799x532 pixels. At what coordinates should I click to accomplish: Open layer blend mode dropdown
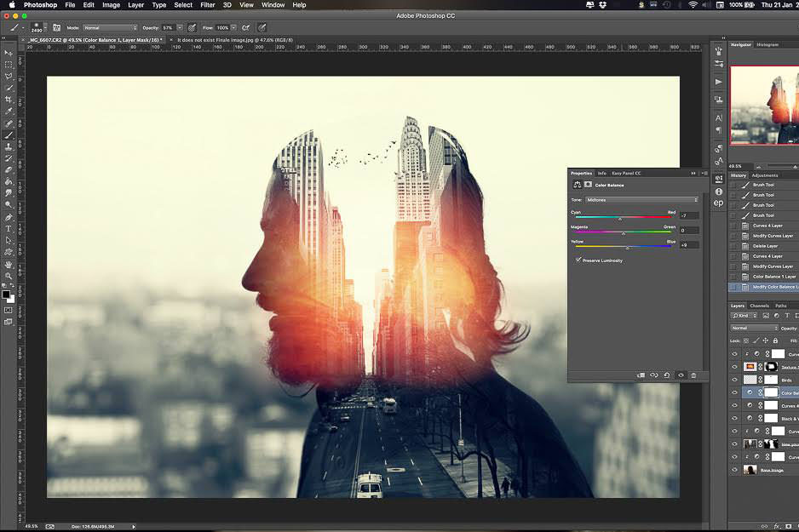point(753,328)
